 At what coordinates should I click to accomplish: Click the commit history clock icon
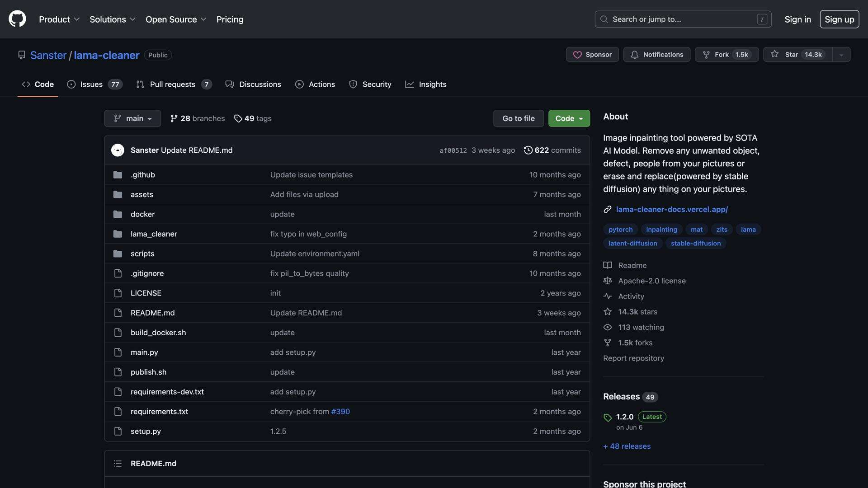coord(528,150)
